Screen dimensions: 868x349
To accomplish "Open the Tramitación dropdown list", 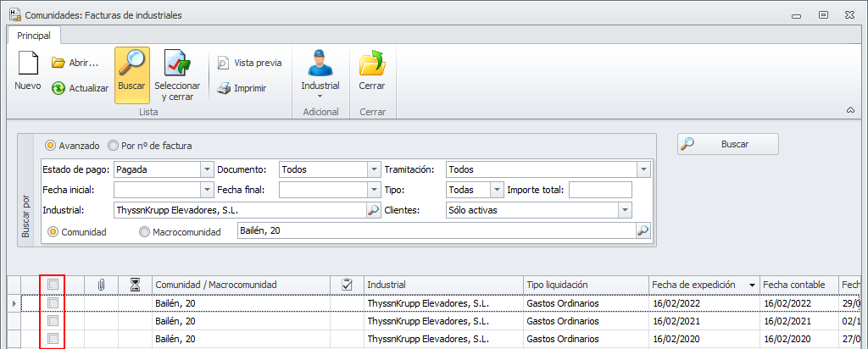I will 643,169.
